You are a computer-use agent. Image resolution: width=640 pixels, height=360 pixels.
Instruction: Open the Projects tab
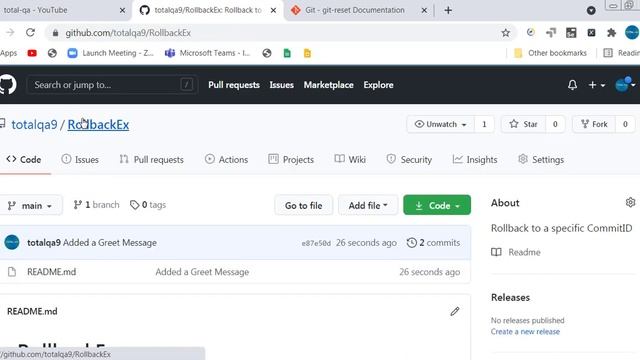[x=291, y=160]
